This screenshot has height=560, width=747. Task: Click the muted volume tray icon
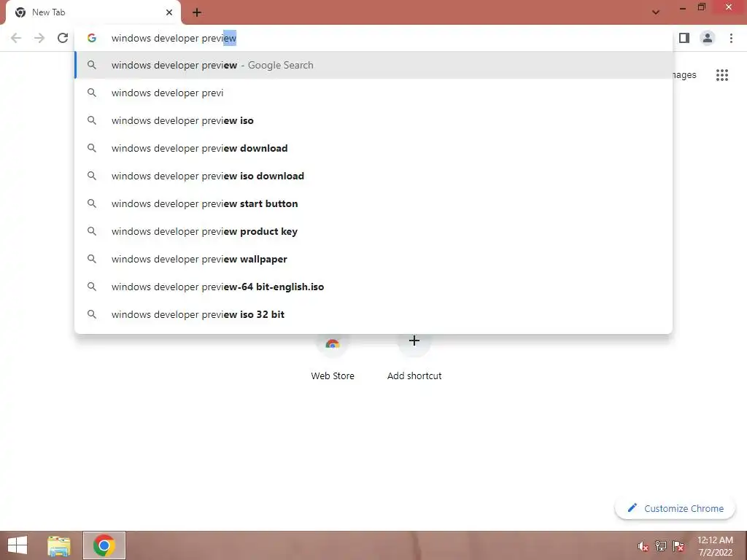point(643,546)
